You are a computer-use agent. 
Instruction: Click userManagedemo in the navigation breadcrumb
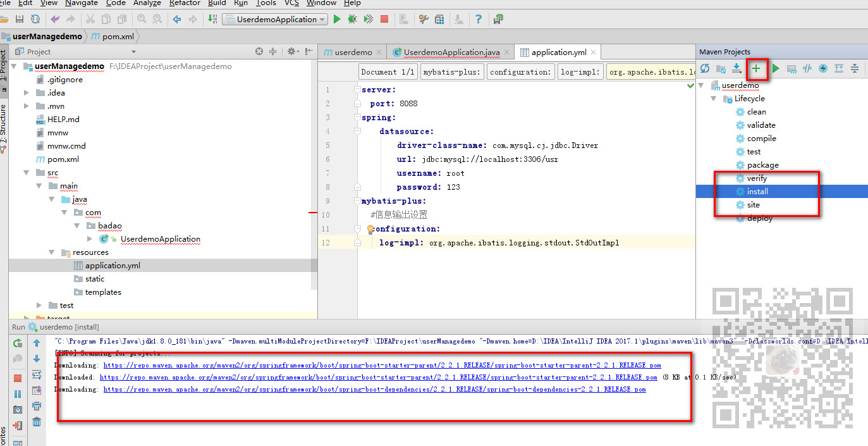(47, 37)
